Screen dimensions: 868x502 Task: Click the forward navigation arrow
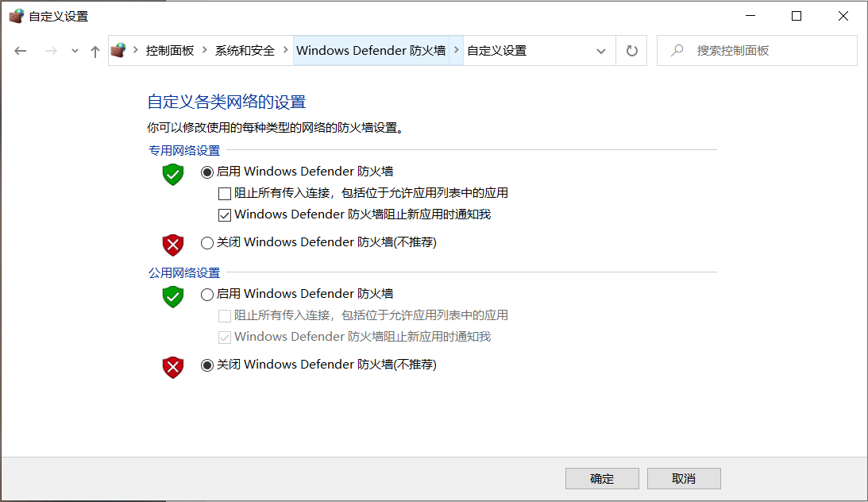(51, 51)
